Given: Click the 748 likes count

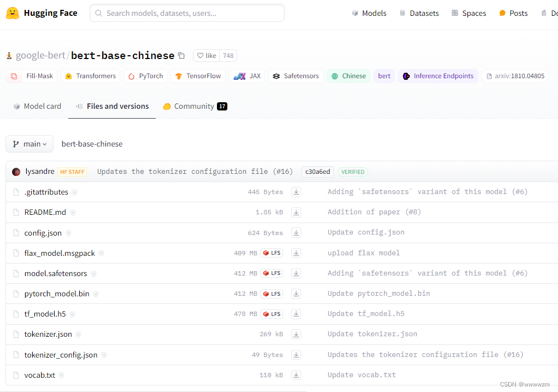Looking at the screenshot, I should [x=228, y=56].
